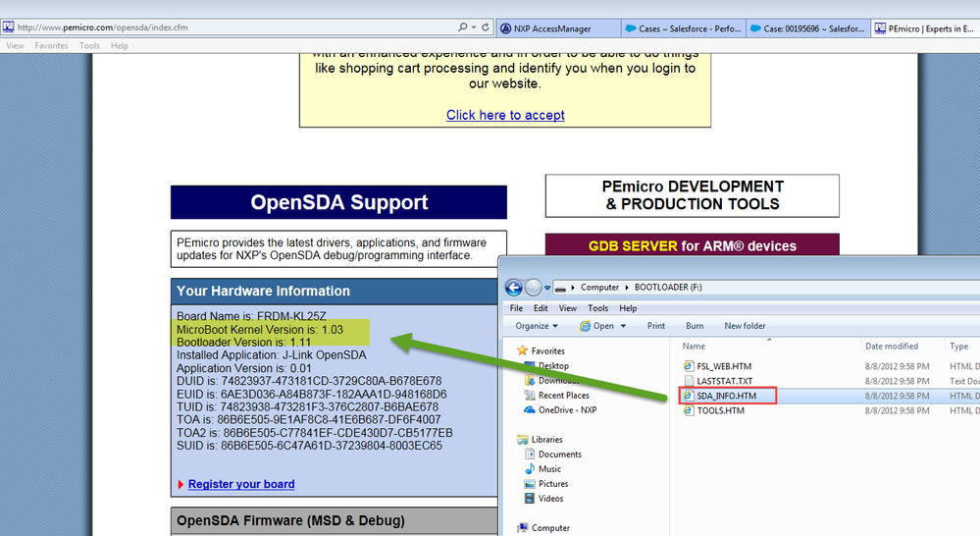Select Pictures library in navigation pane
The height and width of the screenshot is (536, 980).
(553, 484)
